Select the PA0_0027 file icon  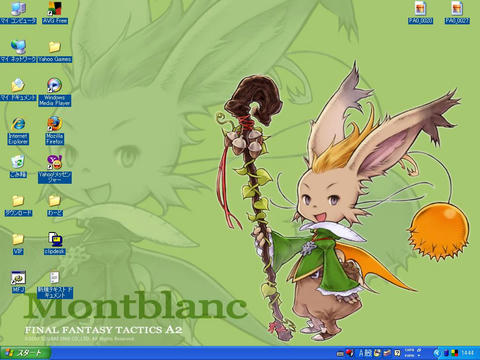(x=457, y=13)
